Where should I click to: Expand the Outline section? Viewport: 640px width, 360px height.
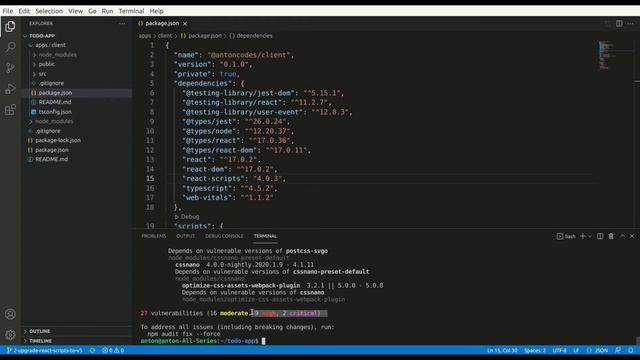[x=40, y=331]
